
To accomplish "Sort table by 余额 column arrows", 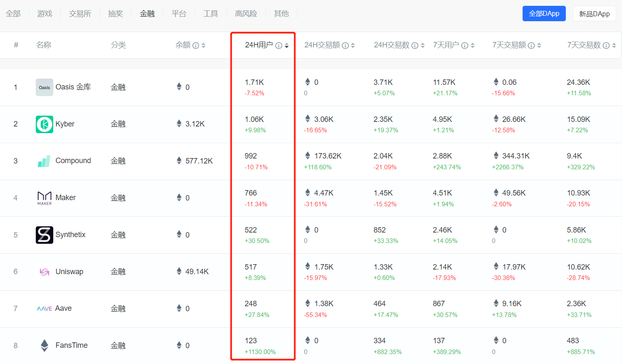I will click(x=203, y=45).
